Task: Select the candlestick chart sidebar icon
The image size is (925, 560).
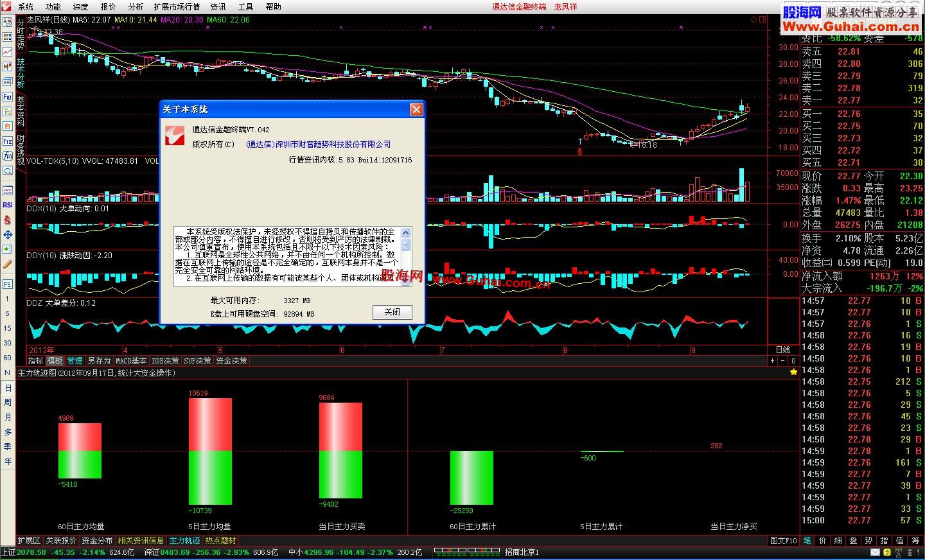Action: point(8,66)
